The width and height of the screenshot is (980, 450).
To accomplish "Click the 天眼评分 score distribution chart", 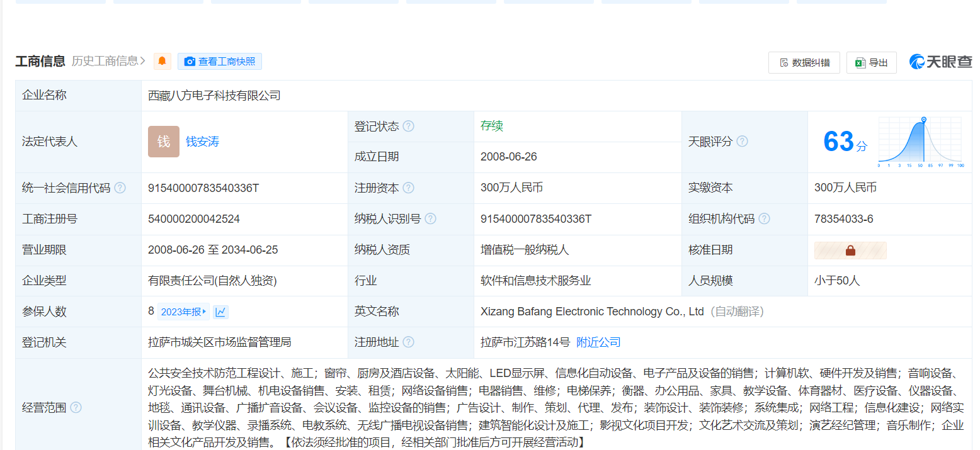I will (x=920, y=142).
